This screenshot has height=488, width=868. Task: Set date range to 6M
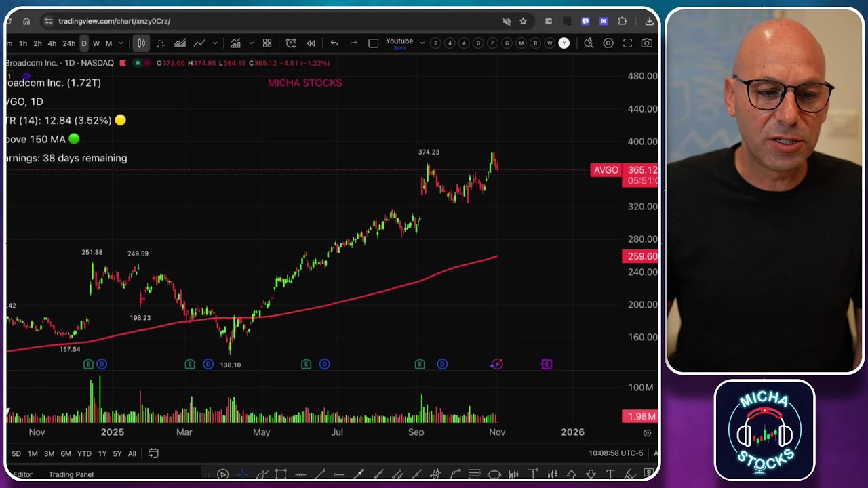click(x=66, y=454)
